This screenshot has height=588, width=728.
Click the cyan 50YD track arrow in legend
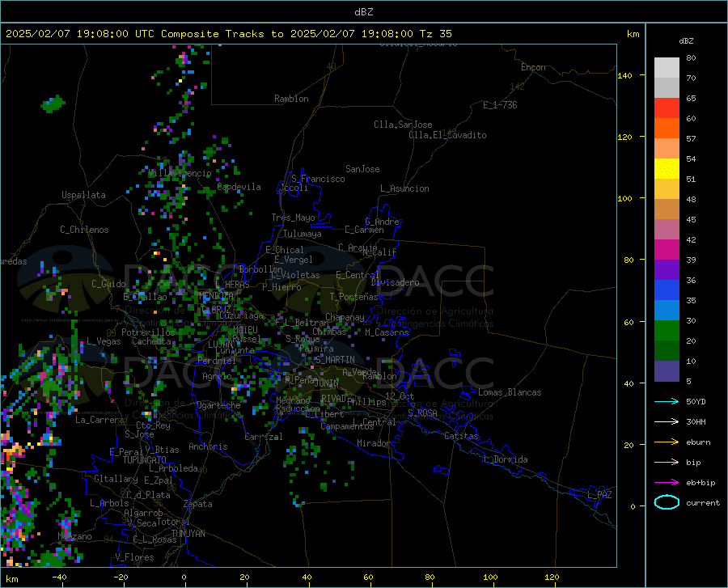pyautogui.click(x=667, y=401)
